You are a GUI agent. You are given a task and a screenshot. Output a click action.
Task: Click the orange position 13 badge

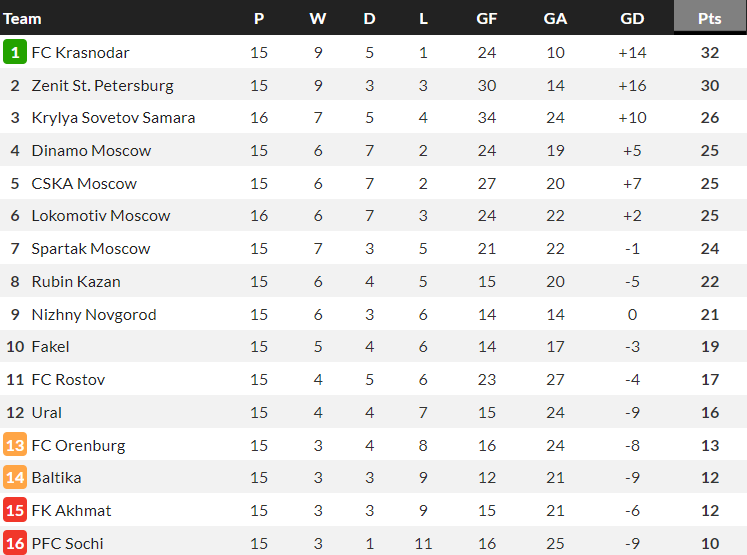click(15, 445)
